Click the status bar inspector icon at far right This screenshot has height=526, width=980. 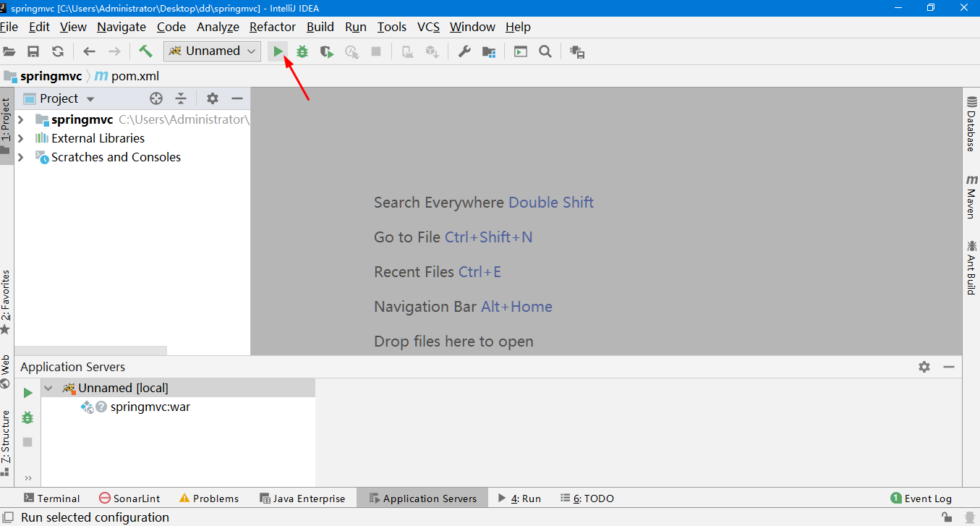970,517
